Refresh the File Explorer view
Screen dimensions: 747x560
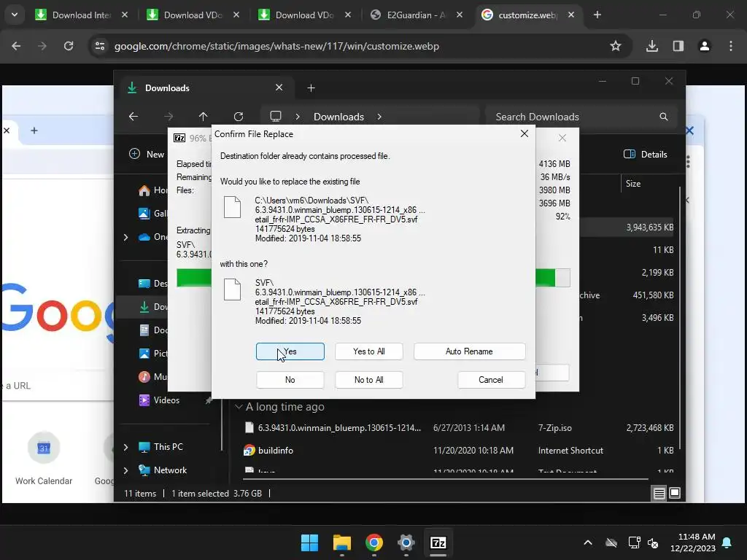point(239,116)
